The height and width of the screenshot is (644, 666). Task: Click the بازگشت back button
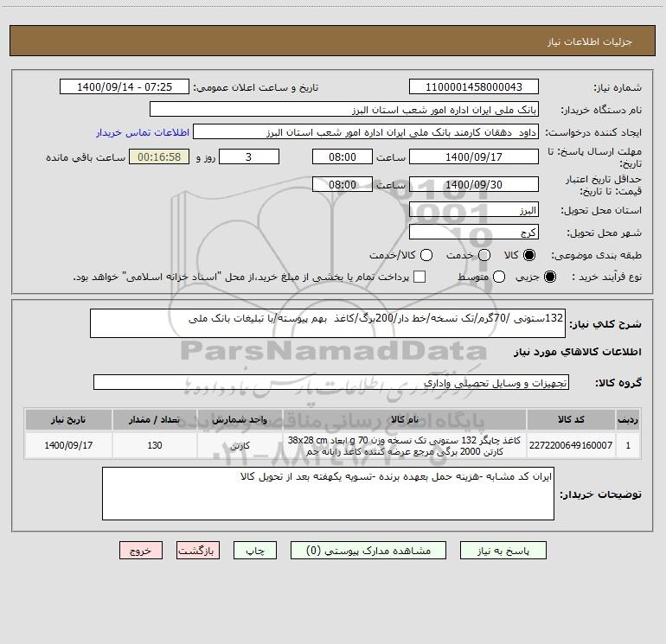pos(198,551)
